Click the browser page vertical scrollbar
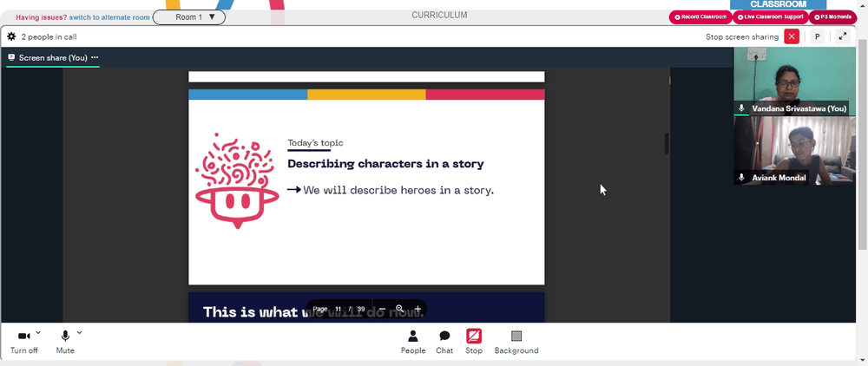The width and height of the screenshot is (868, 366). click(861, 144)
